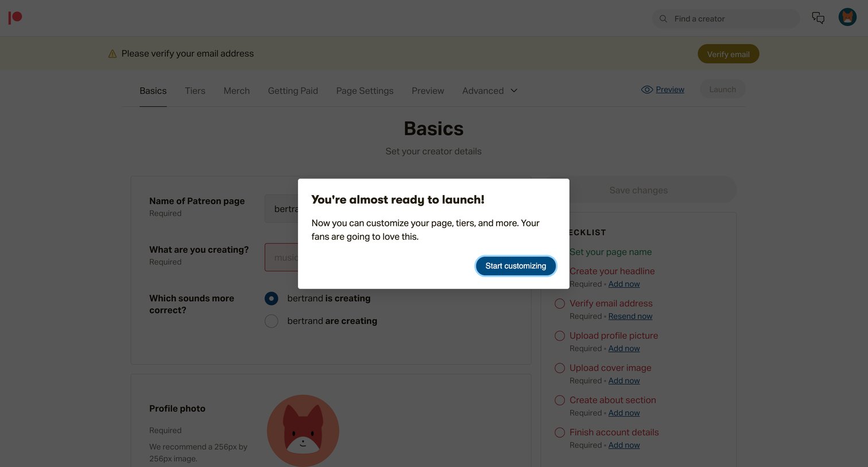Viewport: 868px width, 467px height.
Task: Open the Preview tab
Action: (x=428, y=91)
